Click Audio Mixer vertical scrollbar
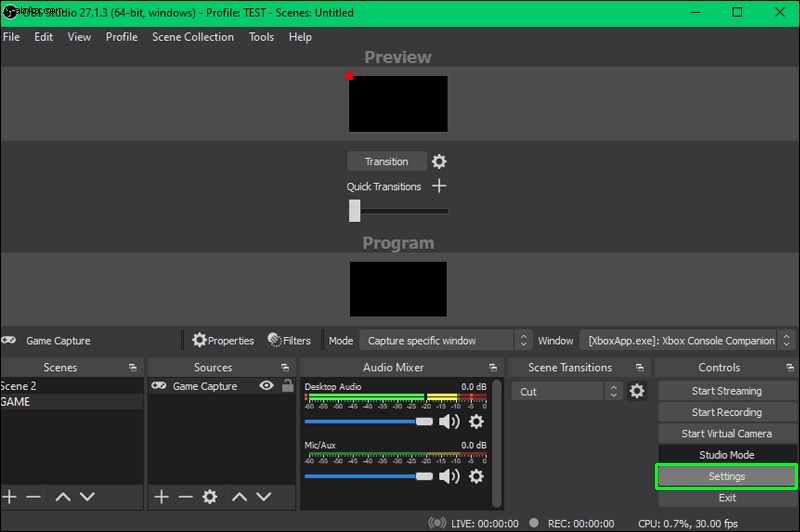The width and height of the screenshot is (800, 532). tap(496, 443)
